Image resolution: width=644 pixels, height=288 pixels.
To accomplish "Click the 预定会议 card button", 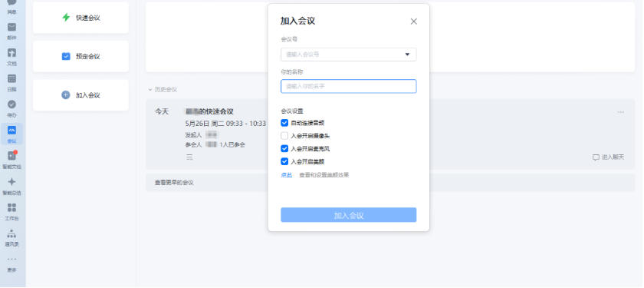I will tap(80, 56).
